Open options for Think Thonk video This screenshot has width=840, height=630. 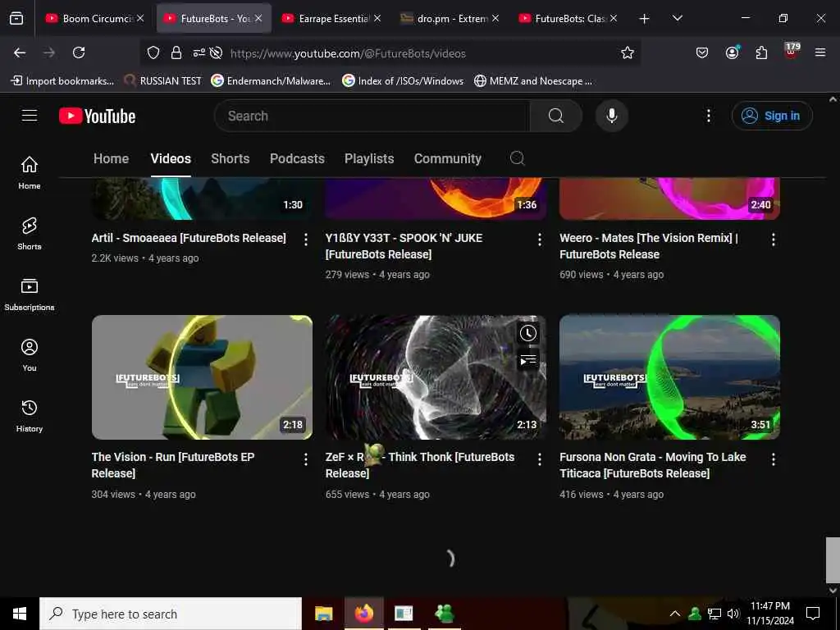point(540,459)
